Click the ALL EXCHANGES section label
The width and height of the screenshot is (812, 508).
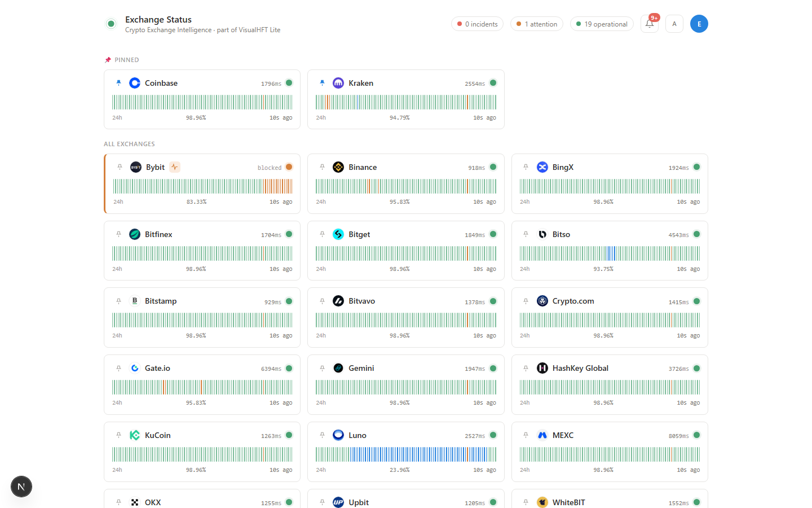click(129, 144)
